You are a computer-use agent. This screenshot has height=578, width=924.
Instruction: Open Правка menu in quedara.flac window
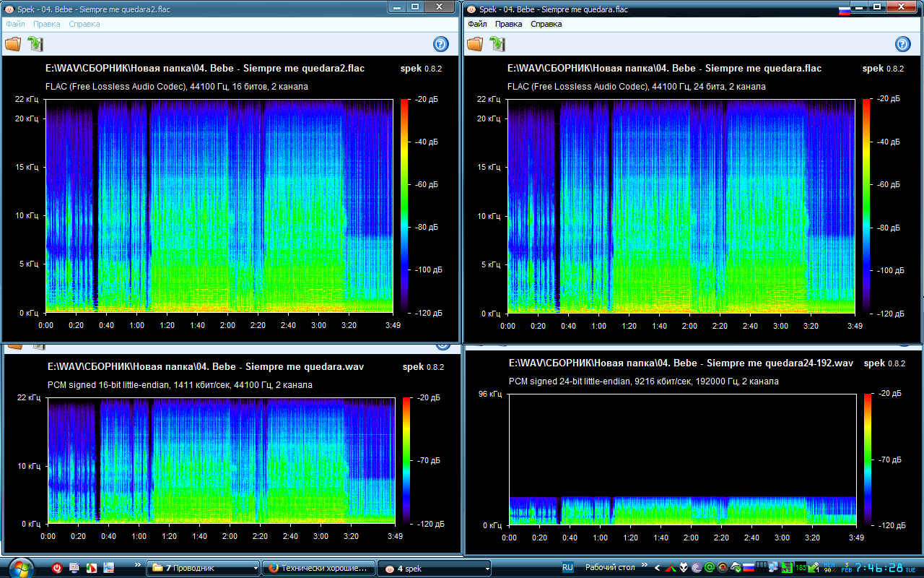pyautogui.click(x=509, y=24)
